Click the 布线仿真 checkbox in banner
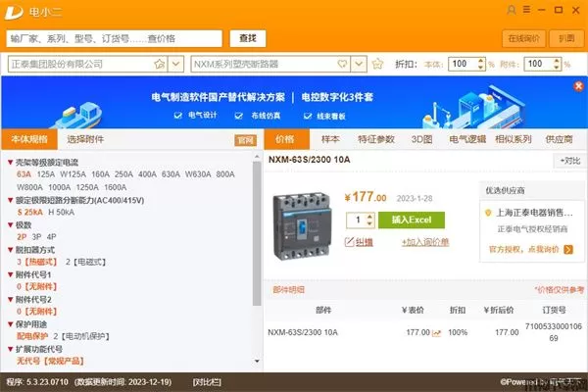Screen dimensions: 588x392 [x=238, y=116]
